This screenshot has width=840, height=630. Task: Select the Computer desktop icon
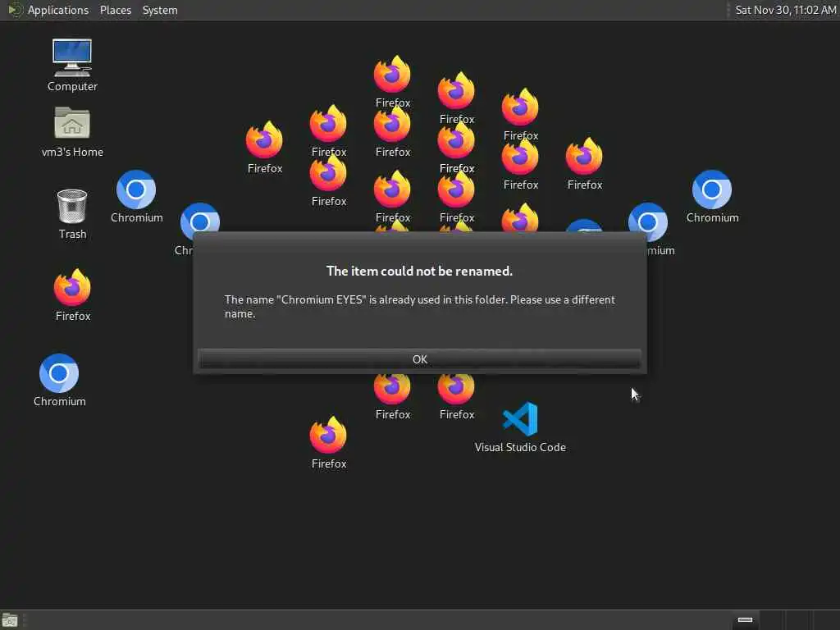pos(72,57)
